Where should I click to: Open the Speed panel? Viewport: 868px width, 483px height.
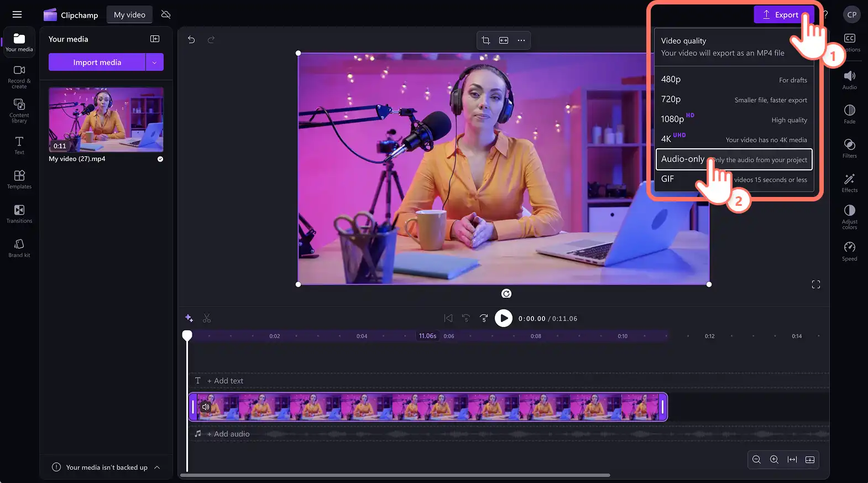[850, 251]
